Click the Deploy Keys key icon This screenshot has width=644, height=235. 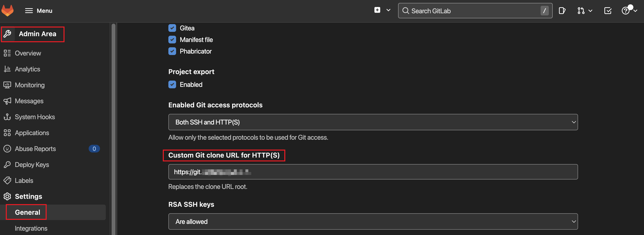pyautogui.click(x=7, y=165)
